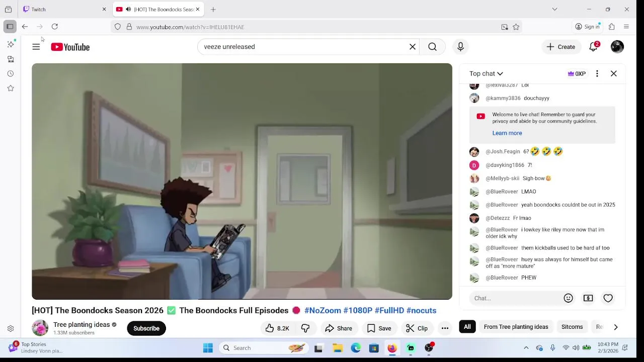Show hidden system tray icons

[x=526, y=348]
